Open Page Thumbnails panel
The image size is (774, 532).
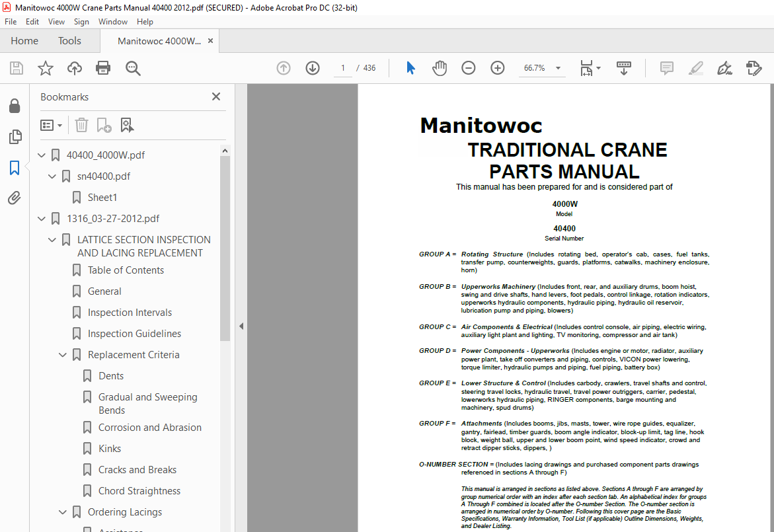pyautogui.click(x=15, y=137)
